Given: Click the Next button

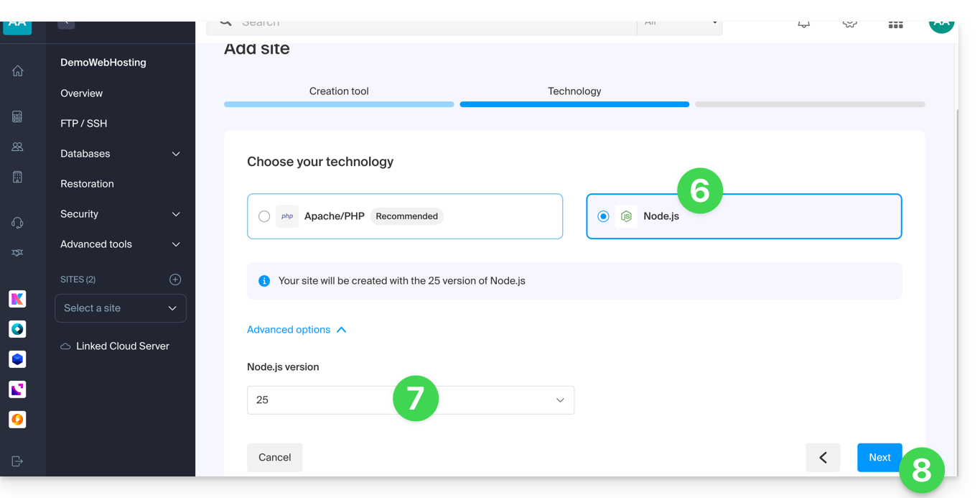Looking at the screenshot, I should (879, 458).
